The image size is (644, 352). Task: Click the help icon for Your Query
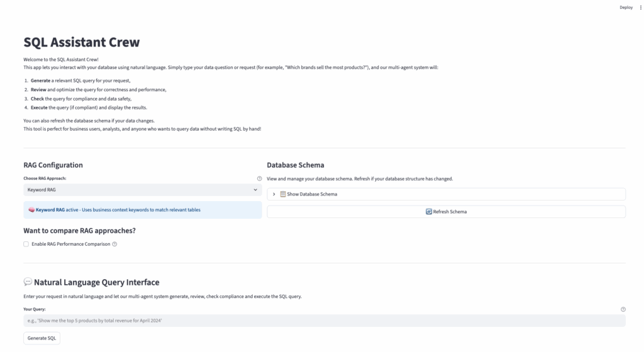click(x=623, y=309)
